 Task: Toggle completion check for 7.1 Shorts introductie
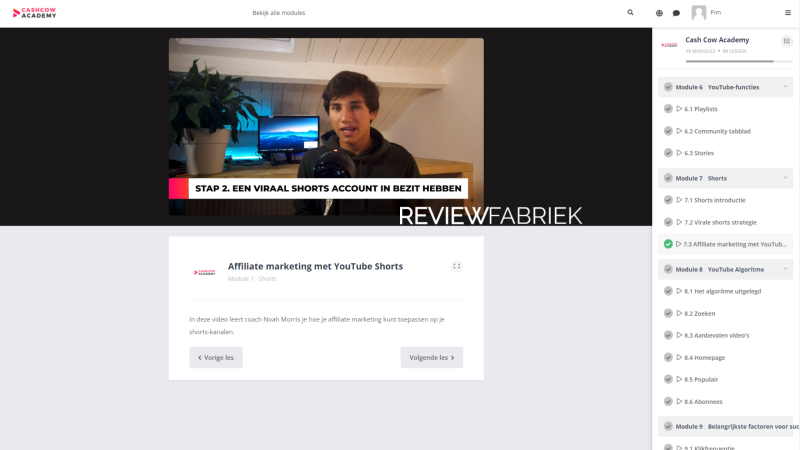click(668, 200)
